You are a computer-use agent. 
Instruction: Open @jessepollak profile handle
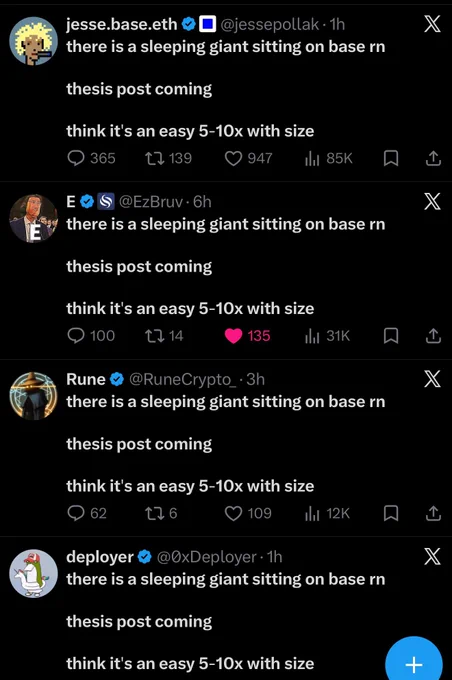click(x=270, y=24)
